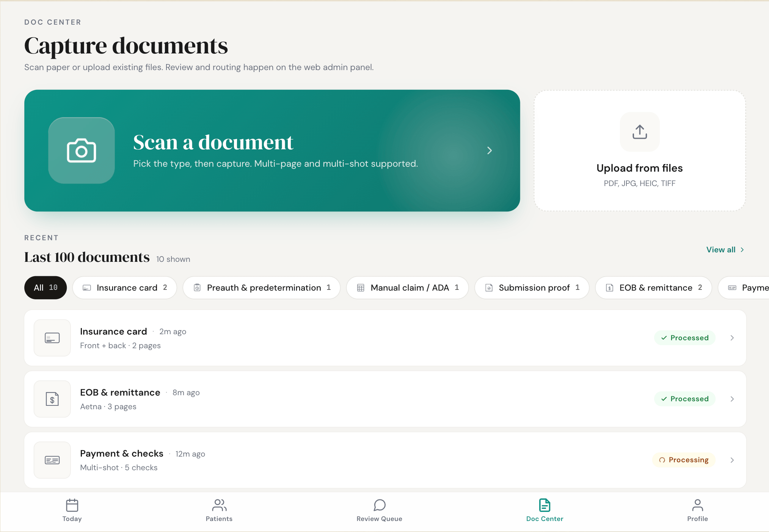Click the 'Last 100 documents' heading

[x=87, y=257]
